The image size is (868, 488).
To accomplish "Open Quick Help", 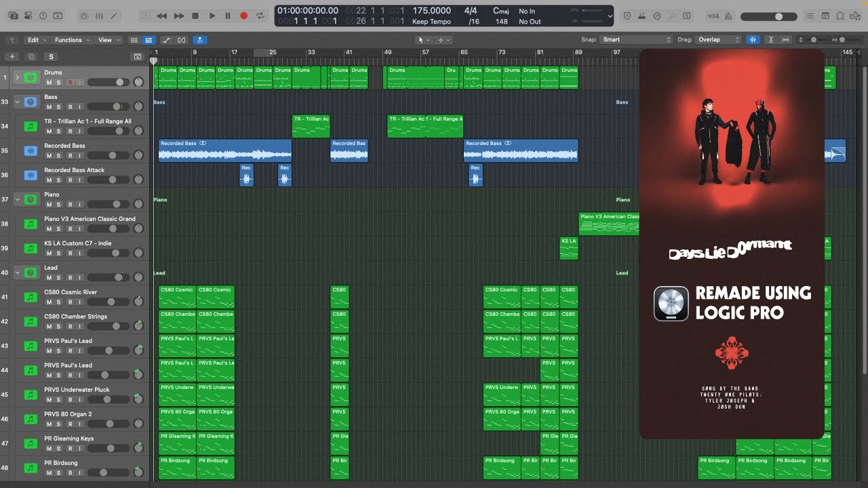I will tap(43, 16).
